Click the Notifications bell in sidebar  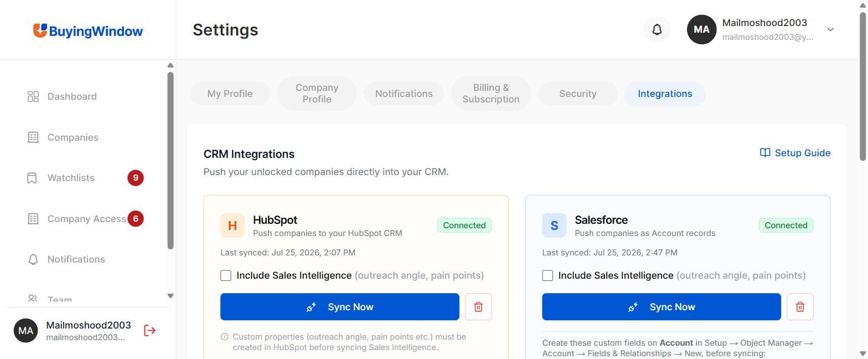point(33,259)
